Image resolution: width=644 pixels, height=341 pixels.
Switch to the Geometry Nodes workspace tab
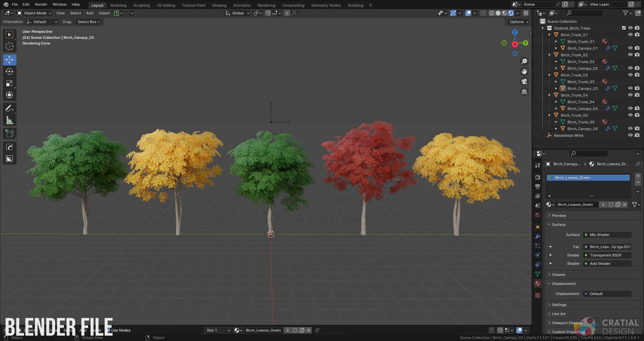pyautogui.click(x=326, y=5)
